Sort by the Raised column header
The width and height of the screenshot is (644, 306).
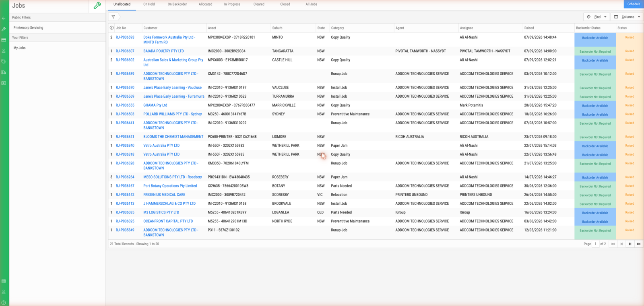click(x=529, y=28)
